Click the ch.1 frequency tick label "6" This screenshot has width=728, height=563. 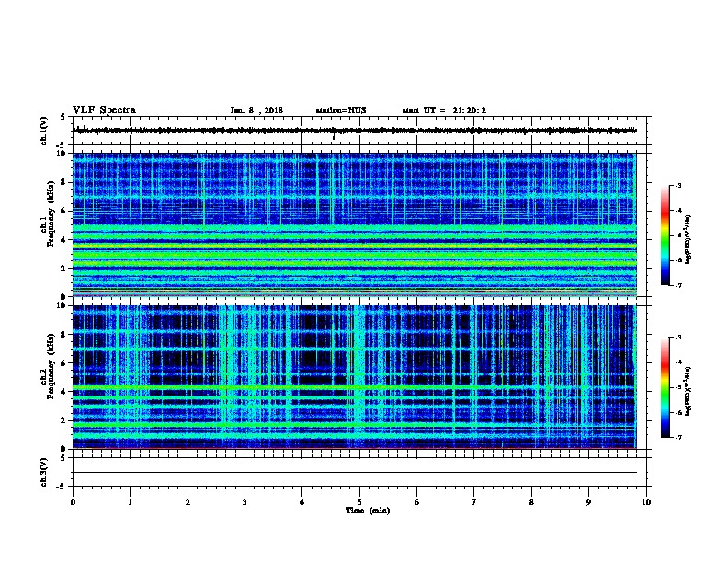coord(64,212)
